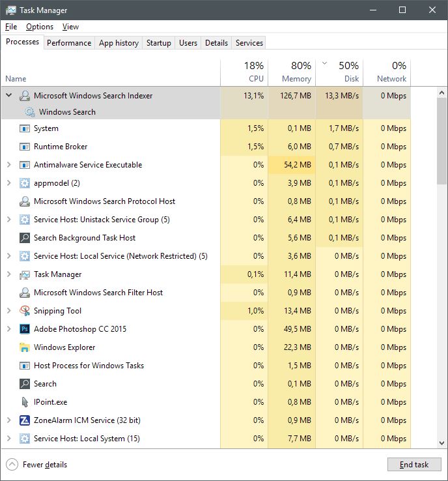Click the ZoneAlarm ICM Service icon

pos(25,420)
